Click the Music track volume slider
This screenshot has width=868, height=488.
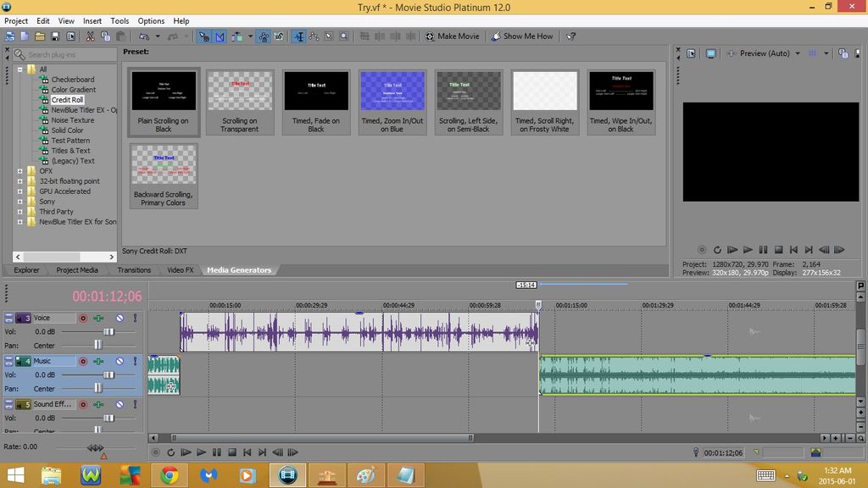point(108,374)
